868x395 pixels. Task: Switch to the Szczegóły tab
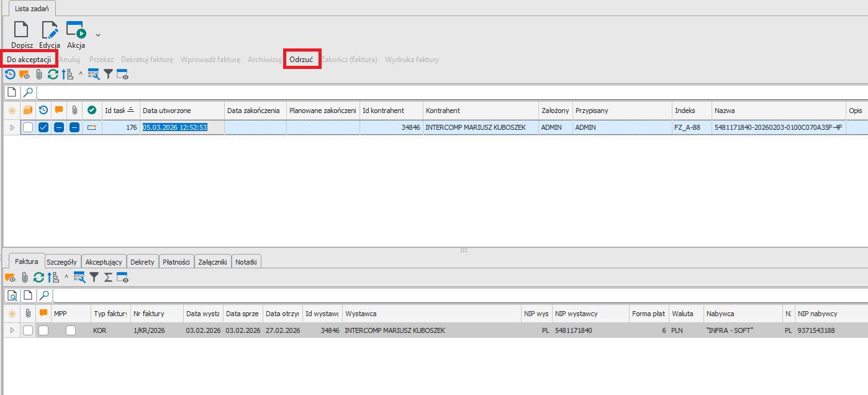[x=61, y=262]
